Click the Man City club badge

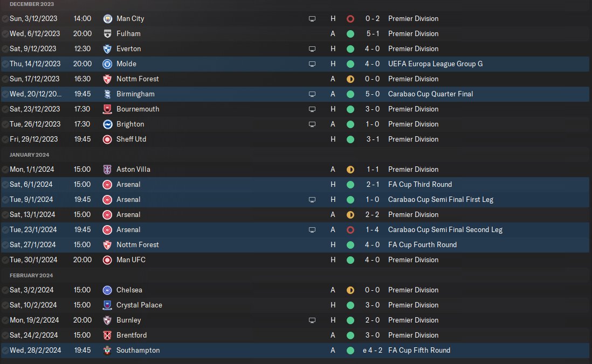(107, 18)
